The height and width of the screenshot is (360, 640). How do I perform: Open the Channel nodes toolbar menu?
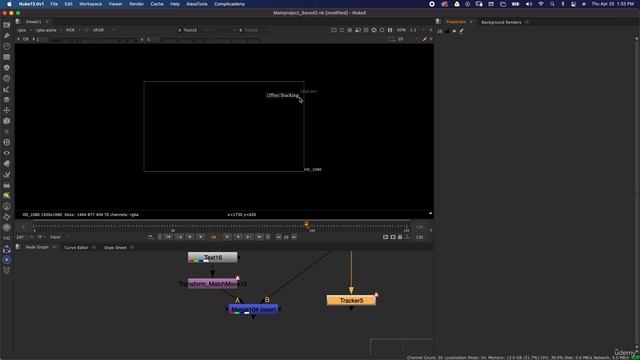pos(7,57)
